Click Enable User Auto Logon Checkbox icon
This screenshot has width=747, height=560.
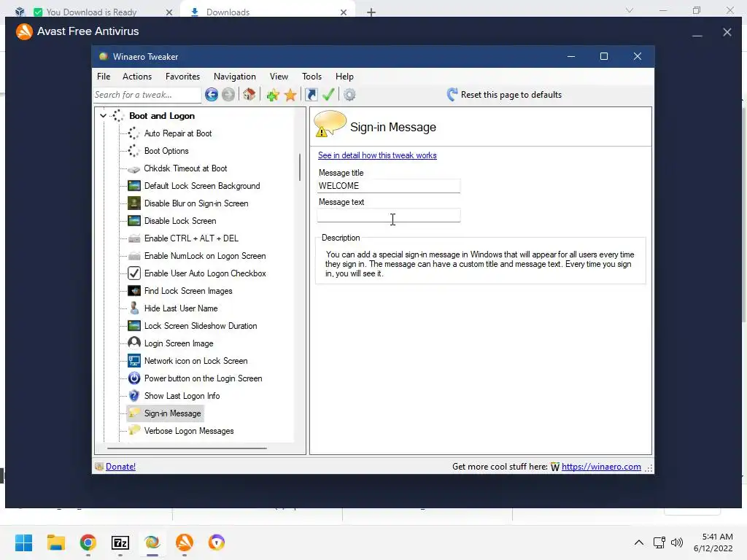click(134, 273)
